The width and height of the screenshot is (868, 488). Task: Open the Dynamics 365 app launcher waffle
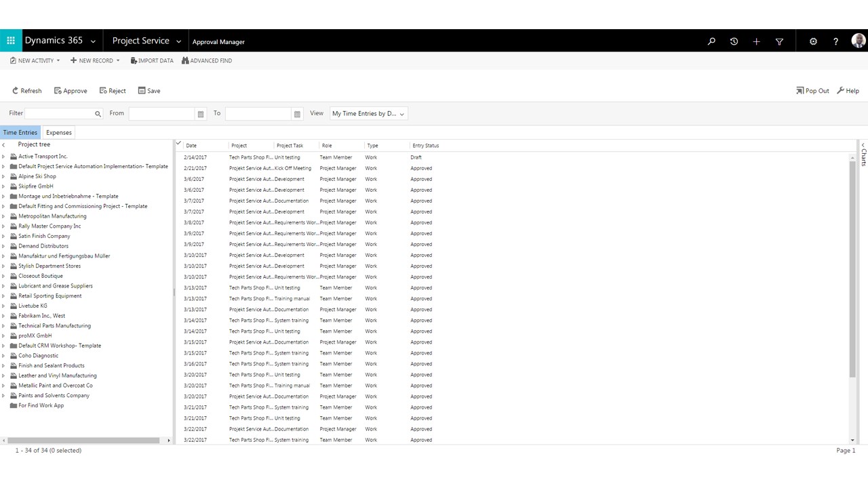[x=11, y=41]
